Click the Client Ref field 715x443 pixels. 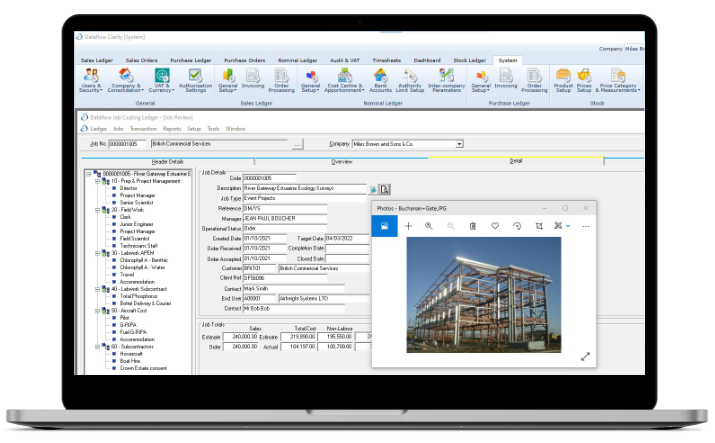285,278
